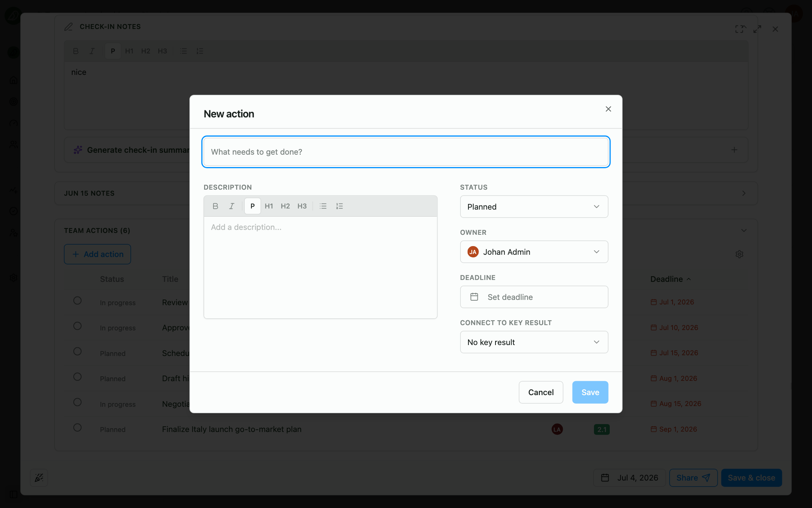The height and width of the screenshot is (508, 812).
Task: Insert bulleted list in the description editor
Action: coord(323,206)
